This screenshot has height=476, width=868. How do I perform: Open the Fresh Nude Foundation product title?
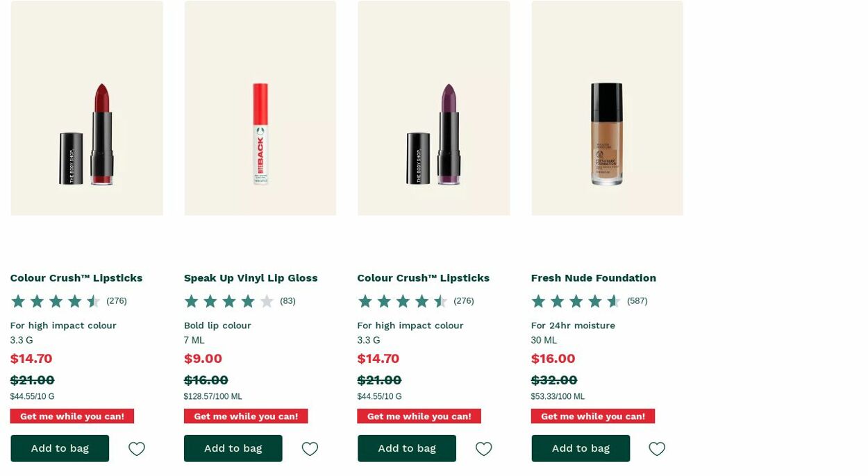593,278
